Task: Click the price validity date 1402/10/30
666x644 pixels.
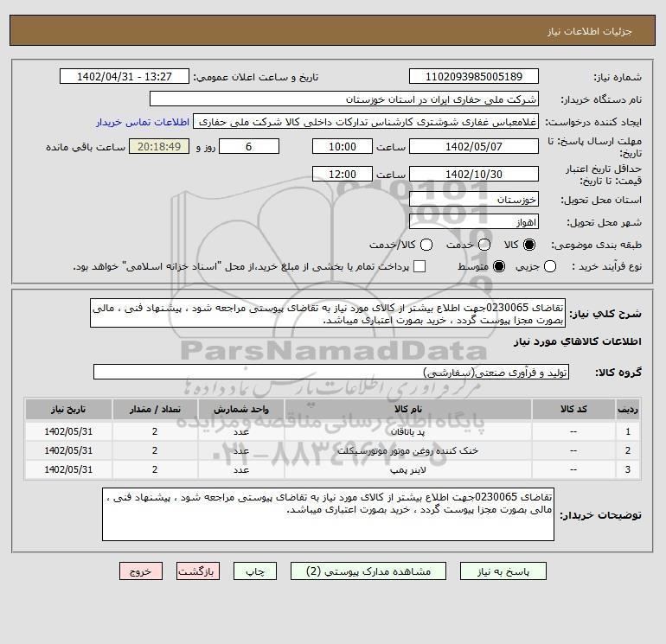Action: pos(474,174)
